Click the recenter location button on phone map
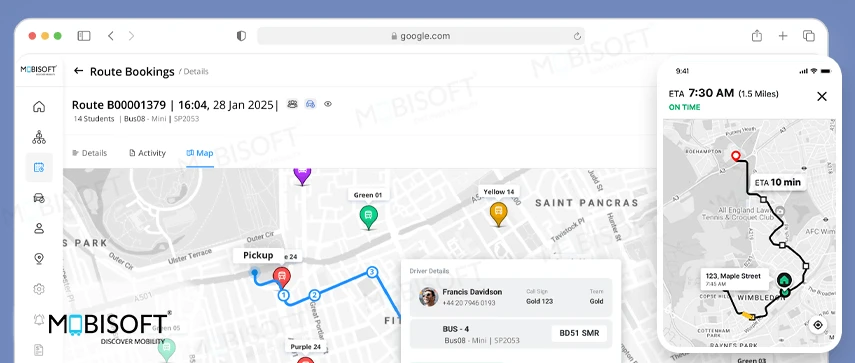 tap(817, 325)
